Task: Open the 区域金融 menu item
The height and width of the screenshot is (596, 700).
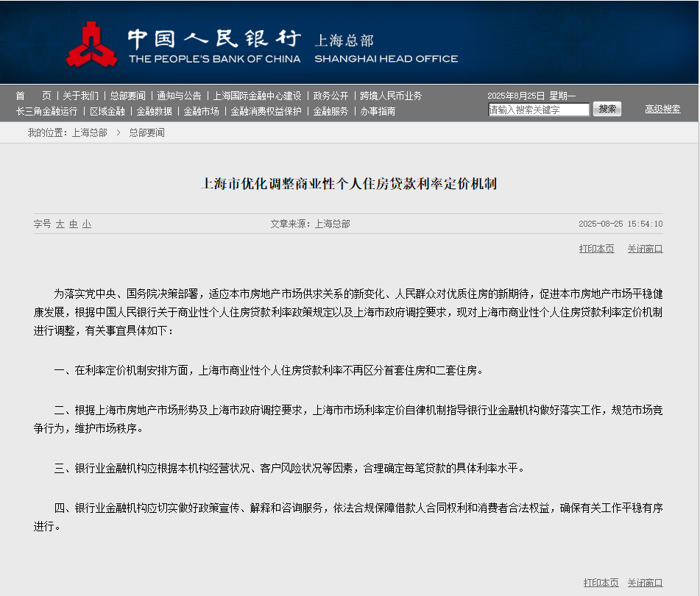Action: click(x=107, y=111)
